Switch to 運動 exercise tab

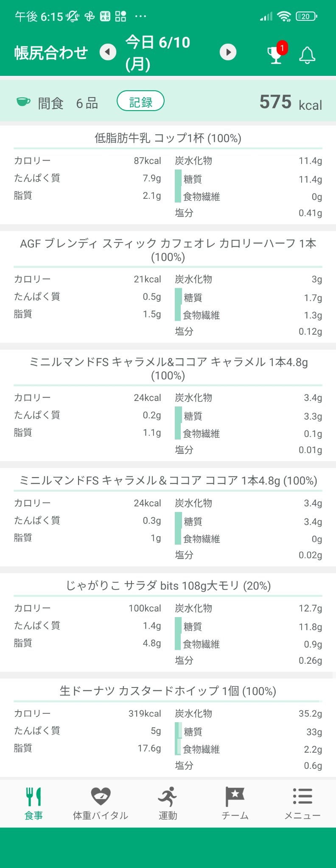pos(168,803)
